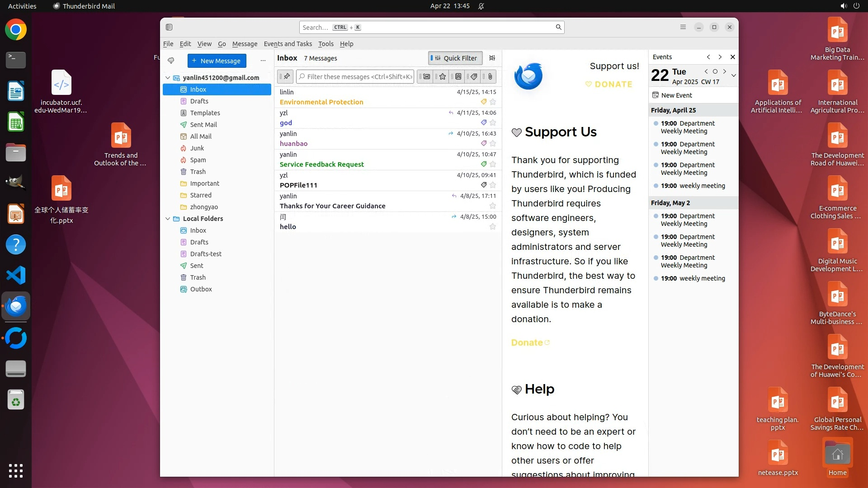Toggle keep filters applied pin
Viewport: 868px width, 488px height.
click(286, 76)
